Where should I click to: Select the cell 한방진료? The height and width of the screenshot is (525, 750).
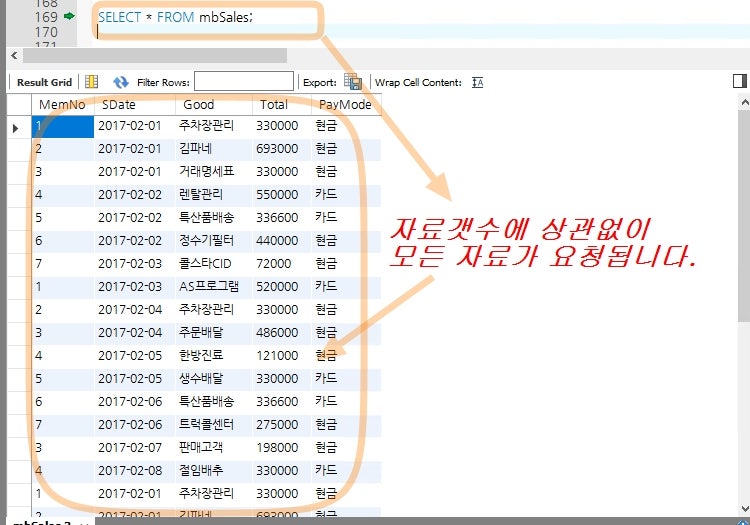[213, 355]
